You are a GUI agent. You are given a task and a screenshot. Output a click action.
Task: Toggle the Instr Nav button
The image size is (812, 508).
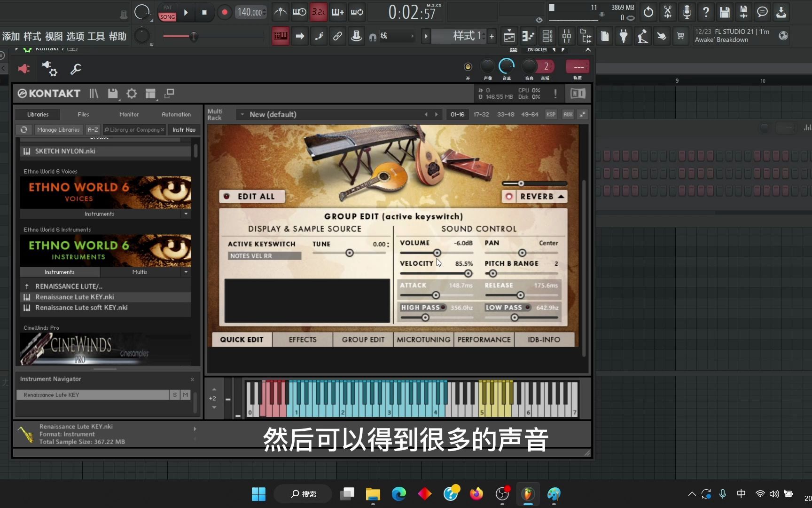tap(184, 130)
